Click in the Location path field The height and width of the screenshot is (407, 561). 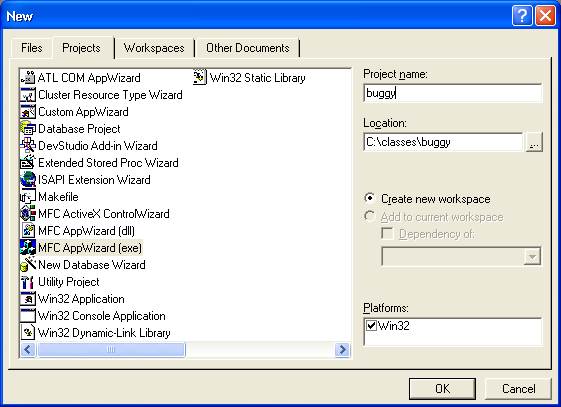(x=443, y=142)
